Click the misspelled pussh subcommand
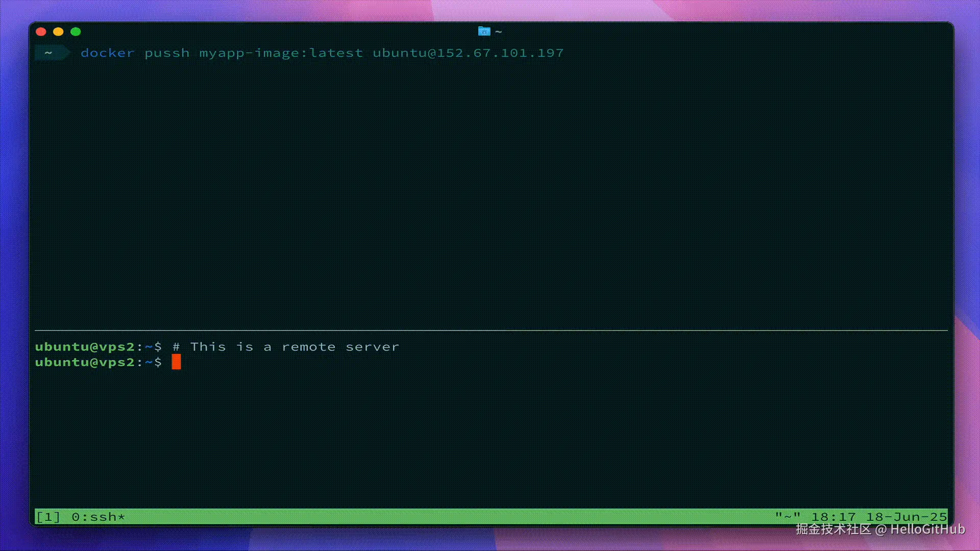 coord(167,53)
